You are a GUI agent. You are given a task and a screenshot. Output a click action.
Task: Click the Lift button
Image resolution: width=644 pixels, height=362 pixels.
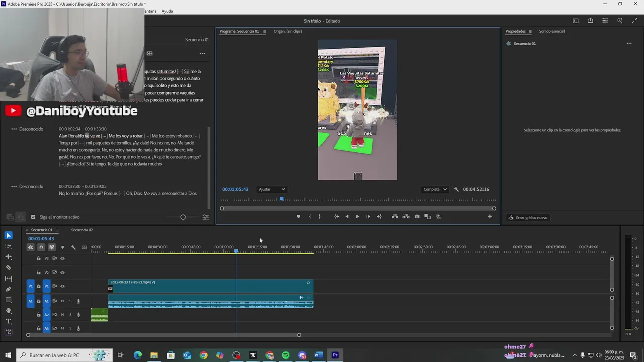(x=395, y=217)
